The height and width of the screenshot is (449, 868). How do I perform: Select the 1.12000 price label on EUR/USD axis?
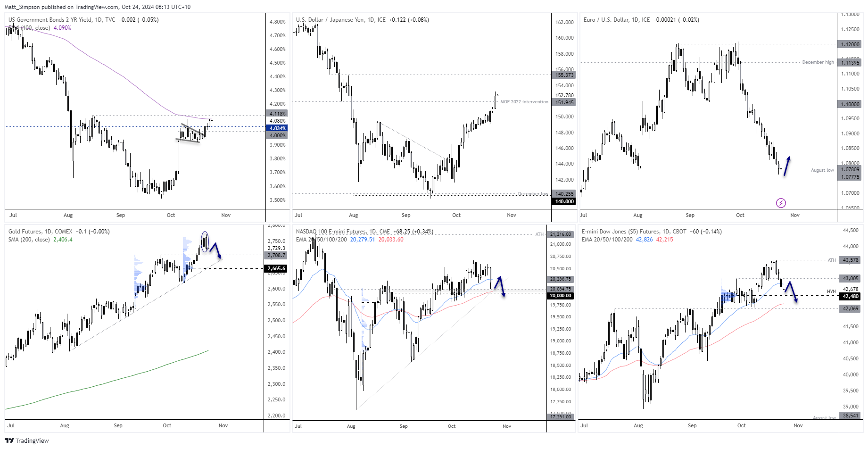[851, 44]
